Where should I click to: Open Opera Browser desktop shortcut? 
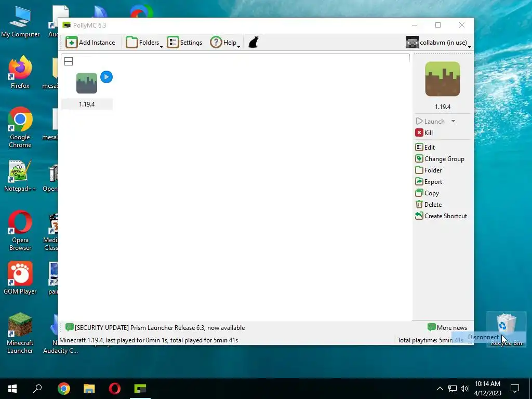click(20, 231)
